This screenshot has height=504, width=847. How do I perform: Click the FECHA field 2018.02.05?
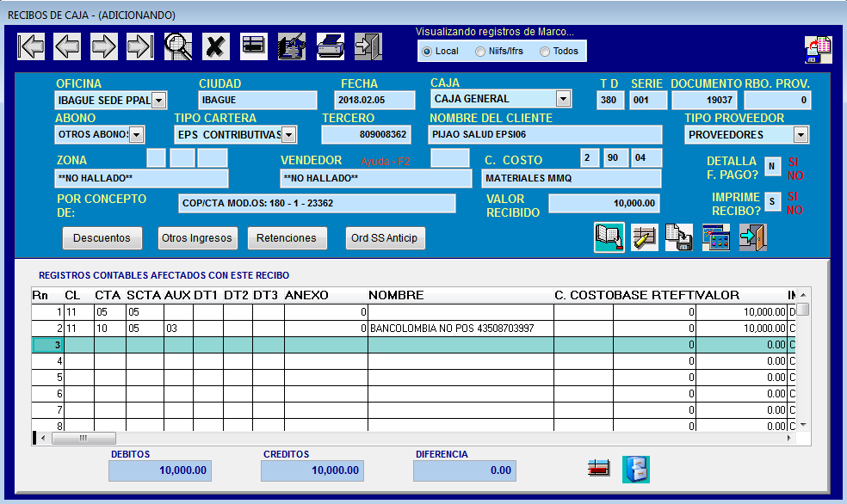coord(375,100)
